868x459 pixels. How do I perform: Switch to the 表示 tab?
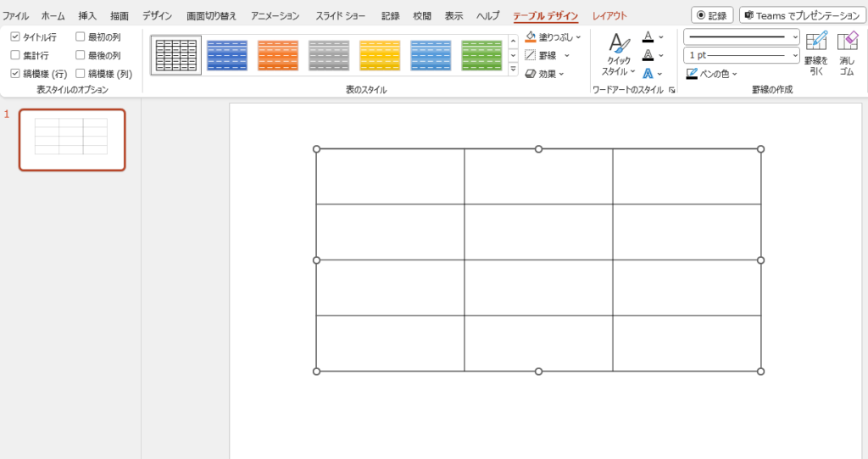(x=454, y=16)
